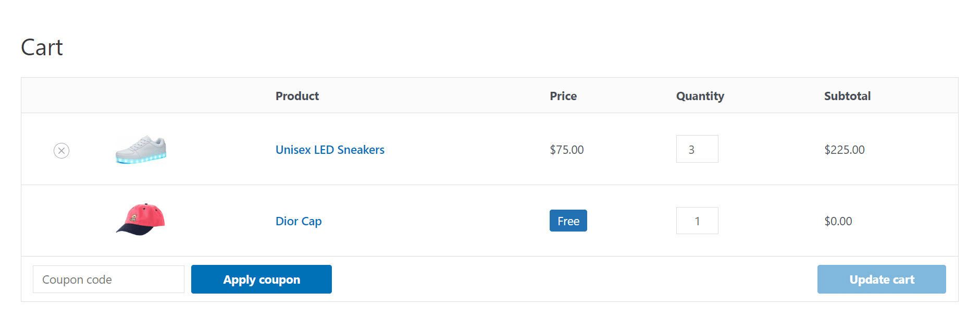Click the Cart page heading
The image size is (980, 316).
(42, 47)
